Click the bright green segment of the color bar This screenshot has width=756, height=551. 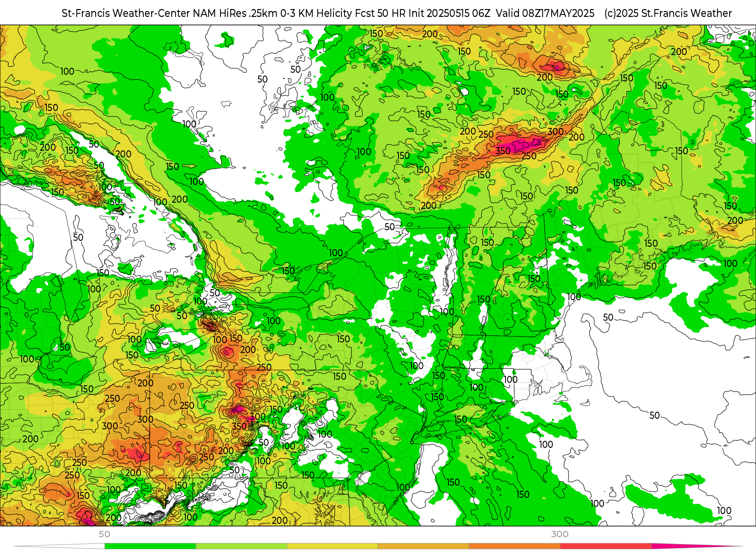click(150, 546)
